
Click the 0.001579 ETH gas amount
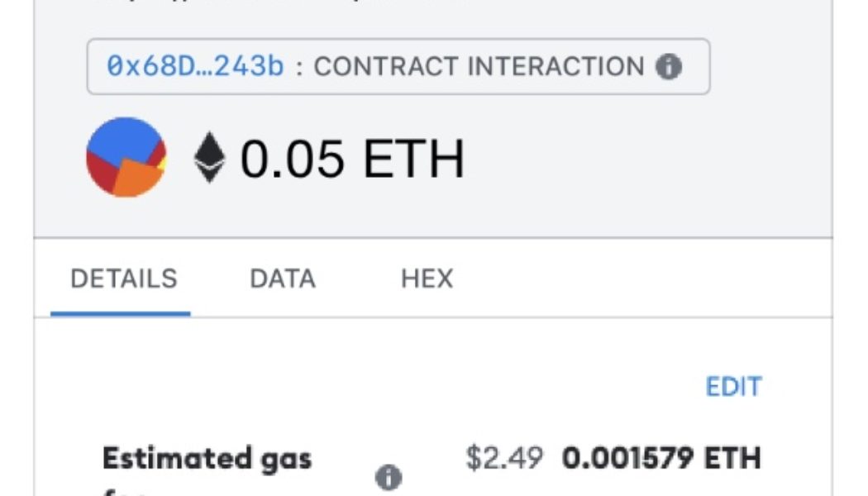(664, 454)
